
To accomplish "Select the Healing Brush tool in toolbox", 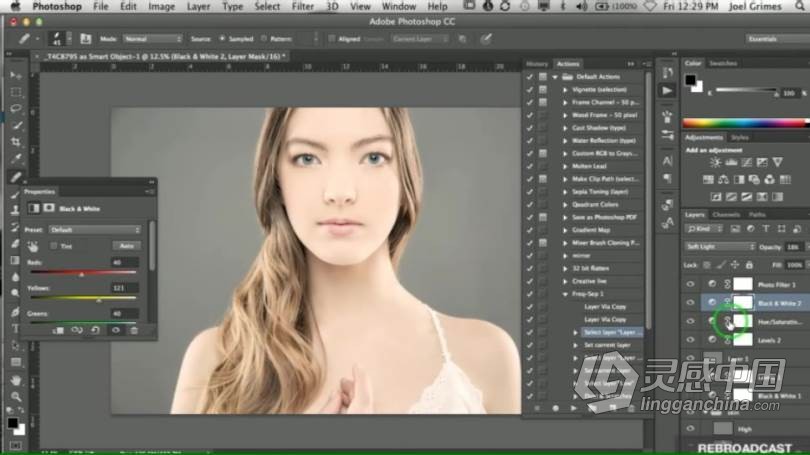I will (x=15, y=177).
